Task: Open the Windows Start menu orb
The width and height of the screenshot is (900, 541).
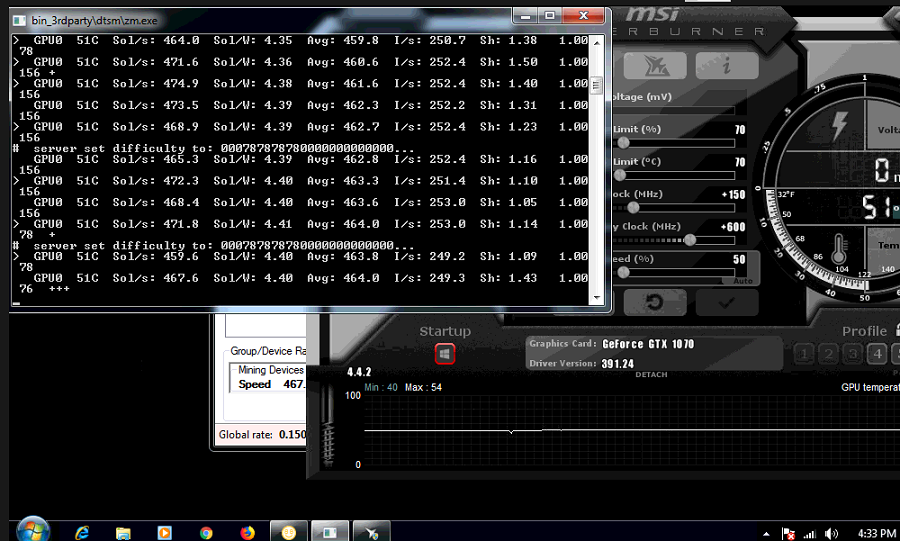Action: (33, 531)
